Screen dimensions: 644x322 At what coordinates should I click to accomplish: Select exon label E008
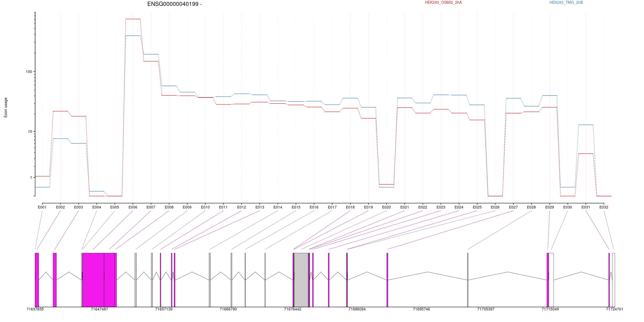tap(169, 207)
